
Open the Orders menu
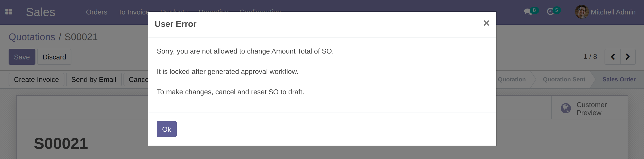96,12
